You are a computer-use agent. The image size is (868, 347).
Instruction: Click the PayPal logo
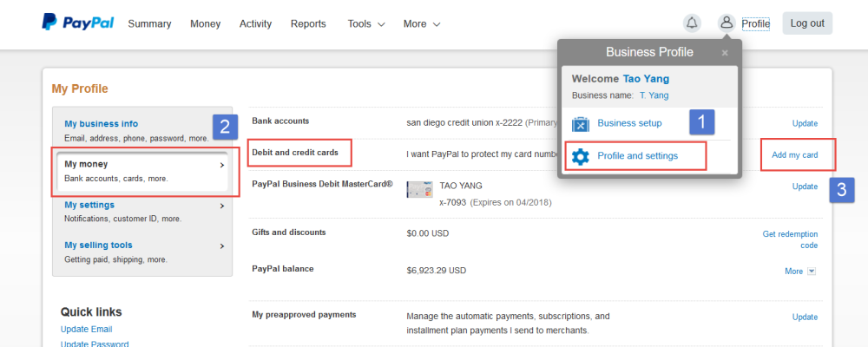pyautogui.click(x=77, y=23)
